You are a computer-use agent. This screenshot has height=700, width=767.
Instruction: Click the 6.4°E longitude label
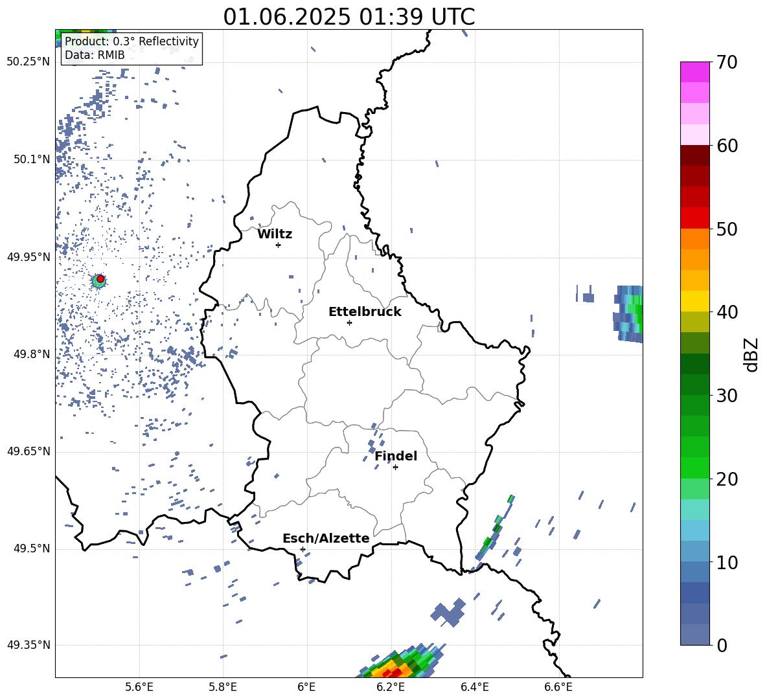474,687
